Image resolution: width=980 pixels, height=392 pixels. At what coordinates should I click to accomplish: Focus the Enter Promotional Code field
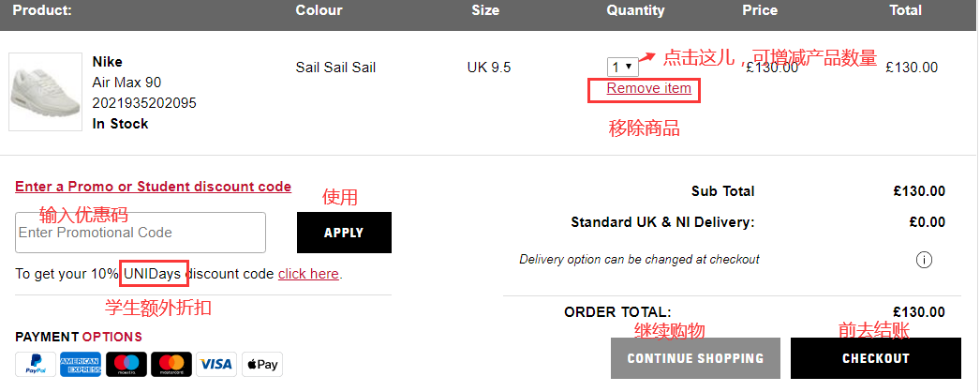tap(141, 233)
